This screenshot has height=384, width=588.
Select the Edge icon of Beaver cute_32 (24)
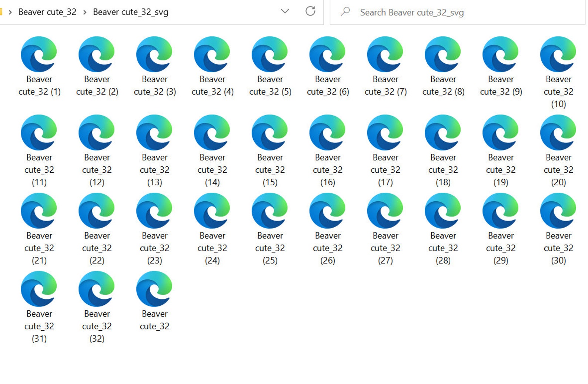(x=212, y=211)
